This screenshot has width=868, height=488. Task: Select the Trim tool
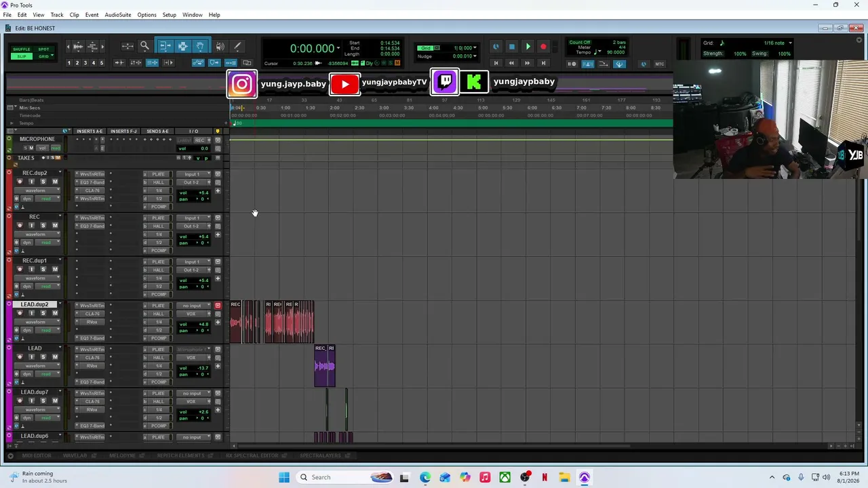point(164,46)
